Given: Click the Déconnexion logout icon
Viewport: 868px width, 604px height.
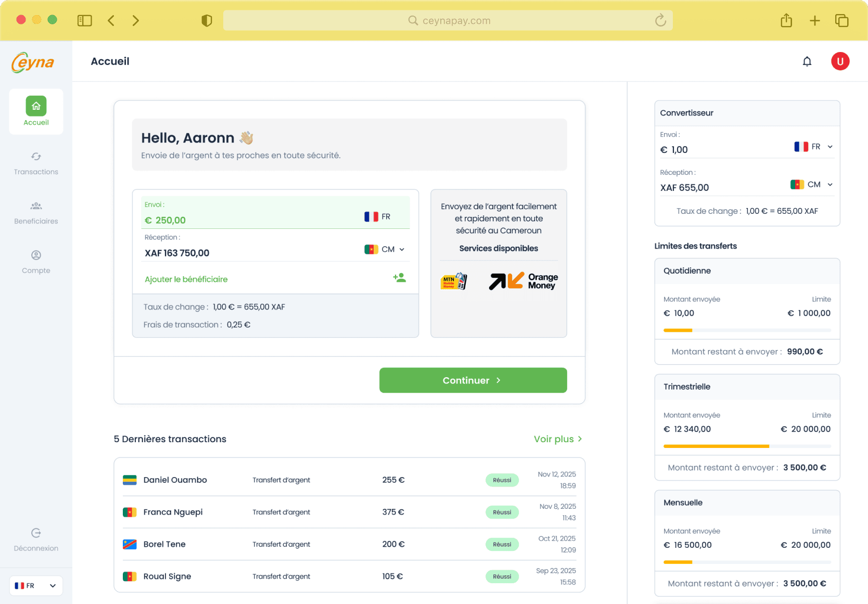Looking at the screenshot, I should click(x=36, y=533).
